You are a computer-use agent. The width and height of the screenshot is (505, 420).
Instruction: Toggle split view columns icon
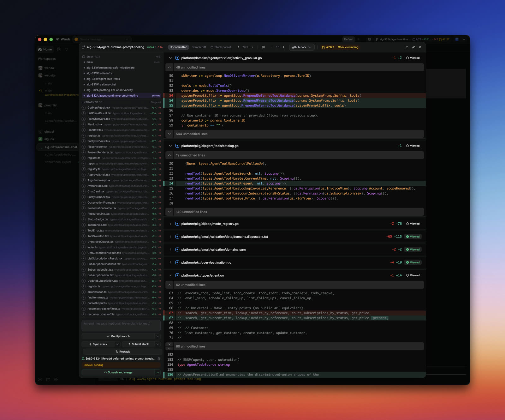[263, 47]
